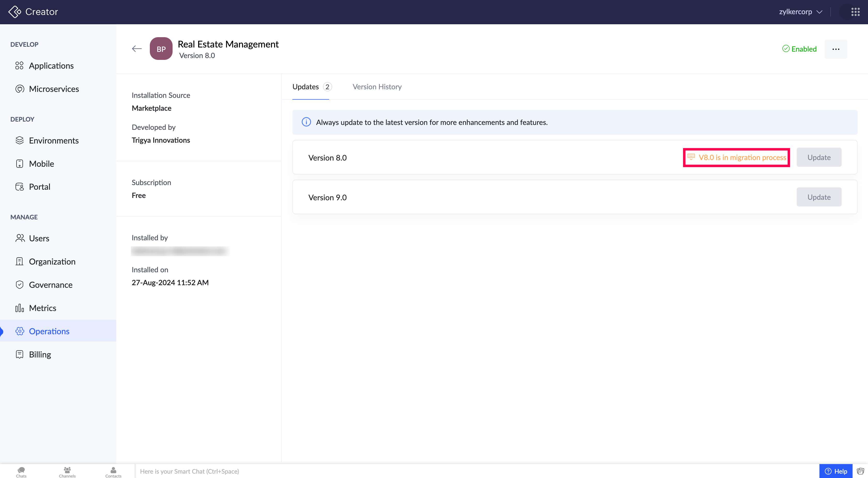Go to Microservices in sidebar
The image size is (868, 478).
[54, 89]
